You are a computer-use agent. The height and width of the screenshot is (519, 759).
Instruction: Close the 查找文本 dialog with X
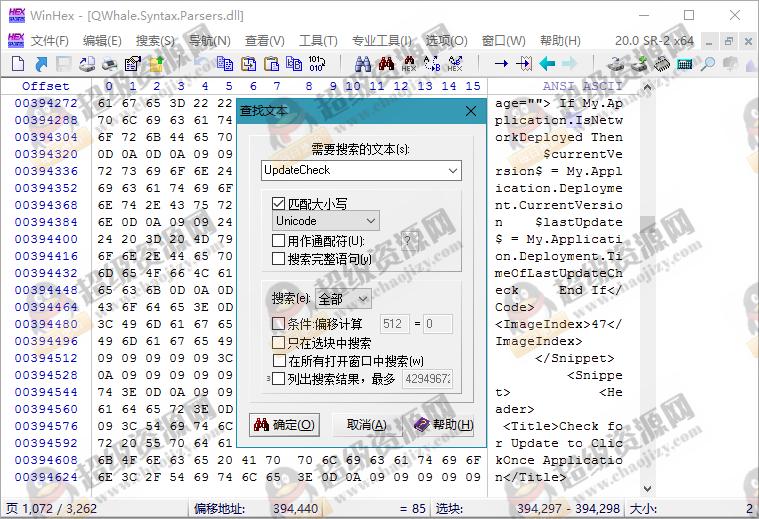(471, 111)
